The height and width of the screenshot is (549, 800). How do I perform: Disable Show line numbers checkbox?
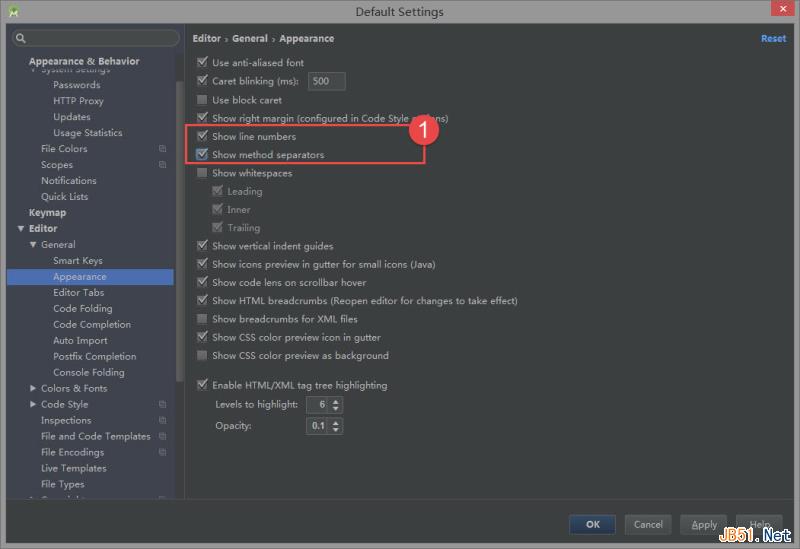click(x=203, y=136)
